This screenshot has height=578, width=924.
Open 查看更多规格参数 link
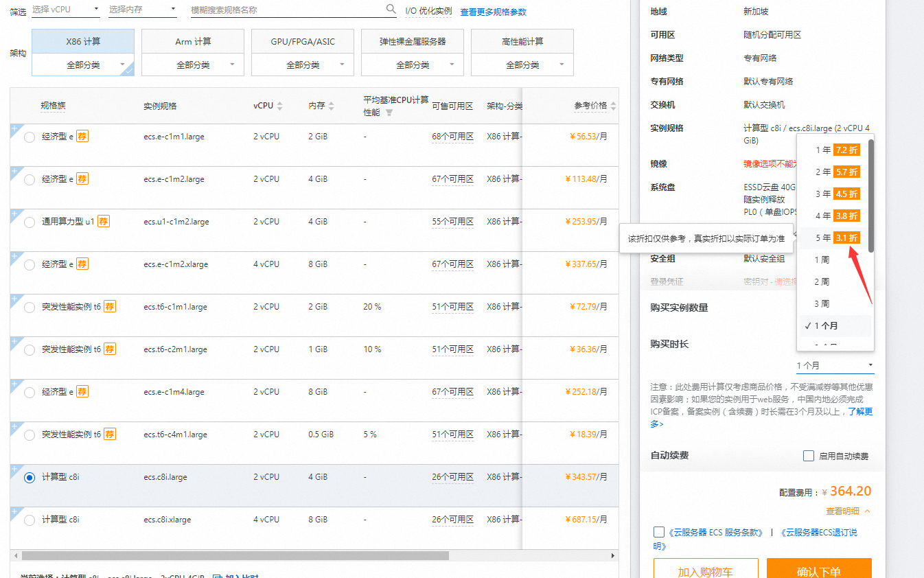(493, 12)
